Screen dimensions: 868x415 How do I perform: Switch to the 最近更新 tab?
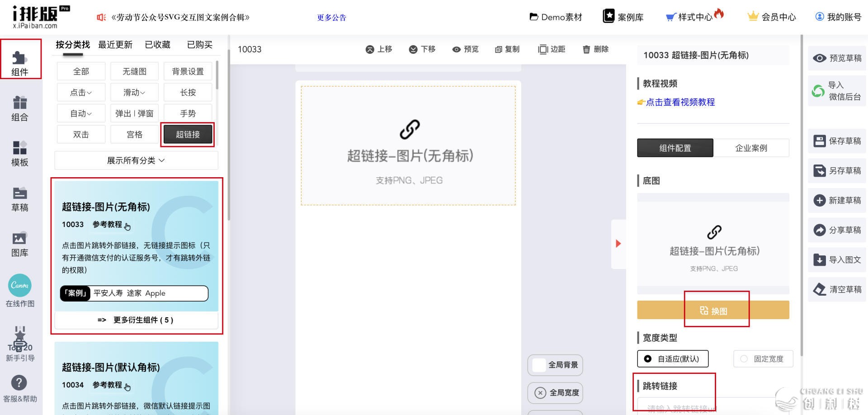[x=115, y=45]
